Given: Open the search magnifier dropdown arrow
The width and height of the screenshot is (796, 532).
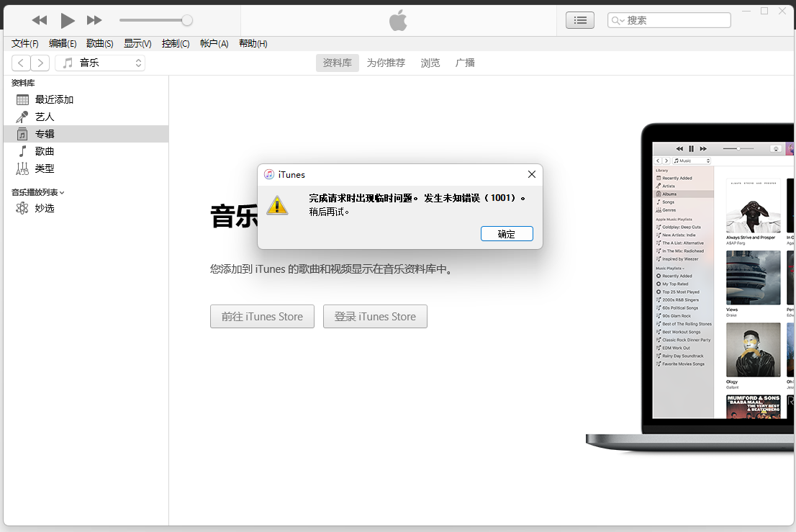Looking at the screenshot, I should (618, 21).
